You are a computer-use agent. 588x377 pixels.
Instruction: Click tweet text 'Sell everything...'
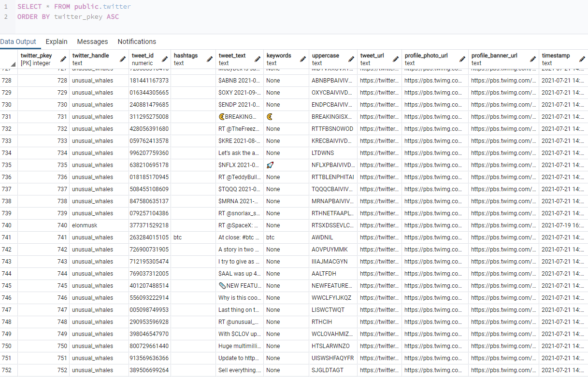click(x=239, y=370)
